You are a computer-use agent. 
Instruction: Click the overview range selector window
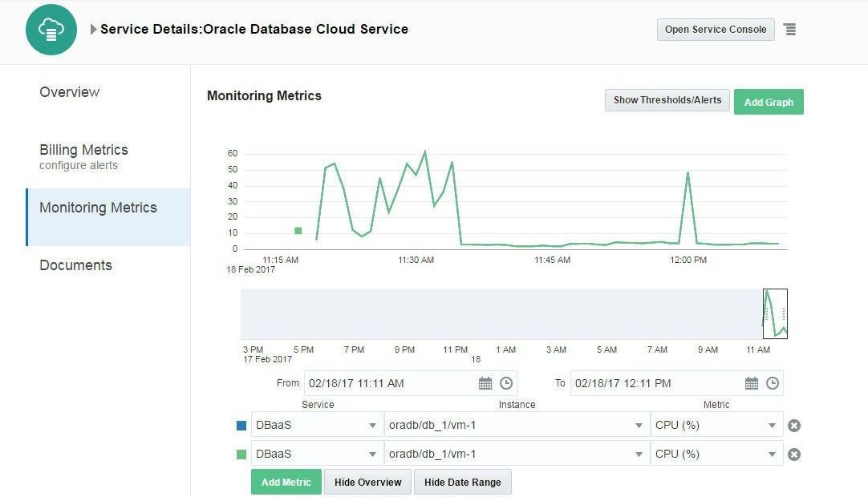click(775, 313)
